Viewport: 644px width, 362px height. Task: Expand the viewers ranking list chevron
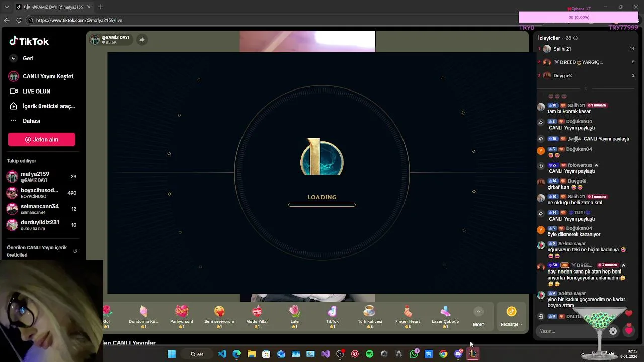[586, 88]
